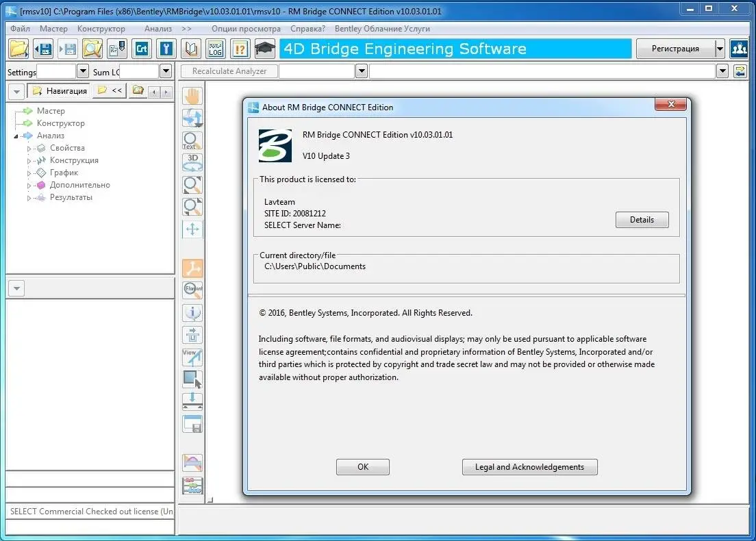Click the folder with magnifier browse icon
Viewport: 756px width, 541px height.
(92, 49)
